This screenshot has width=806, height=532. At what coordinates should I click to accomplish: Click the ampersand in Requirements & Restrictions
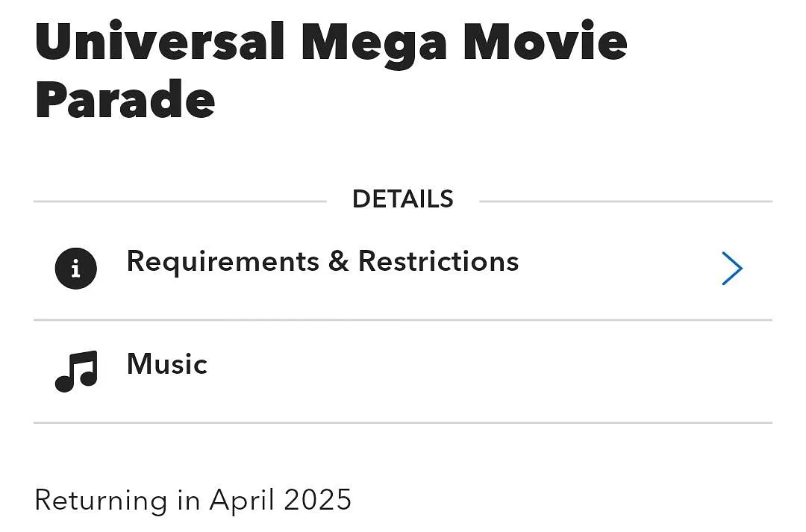339,261
